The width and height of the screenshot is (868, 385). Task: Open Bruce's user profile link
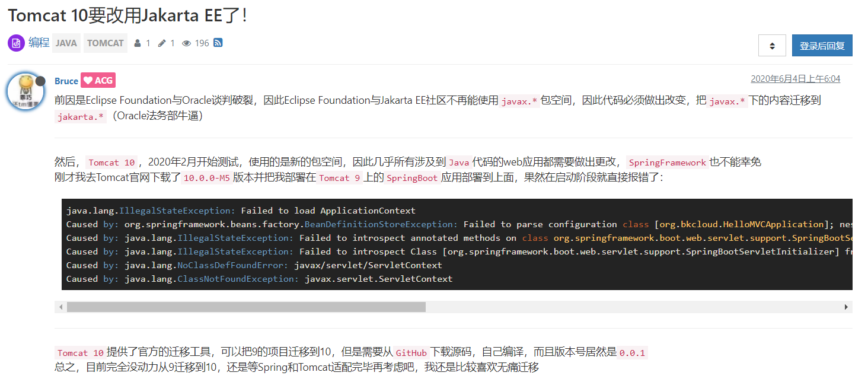pos(66,81)
